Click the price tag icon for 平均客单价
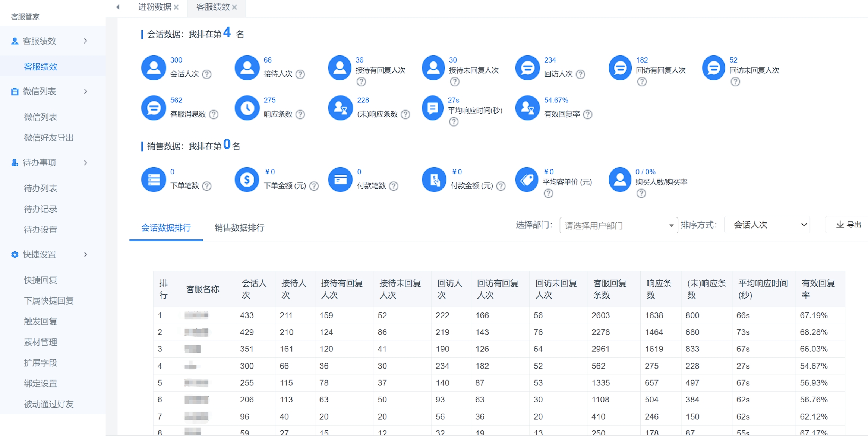 (527, 179)
